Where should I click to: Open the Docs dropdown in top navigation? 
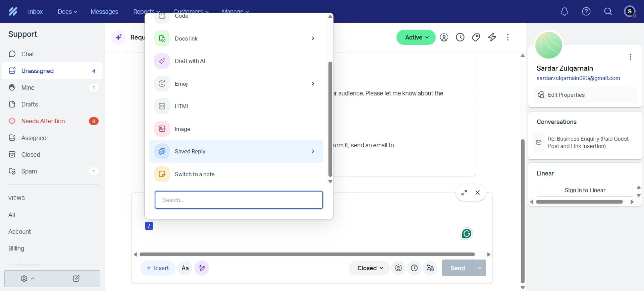click(67, 12)
